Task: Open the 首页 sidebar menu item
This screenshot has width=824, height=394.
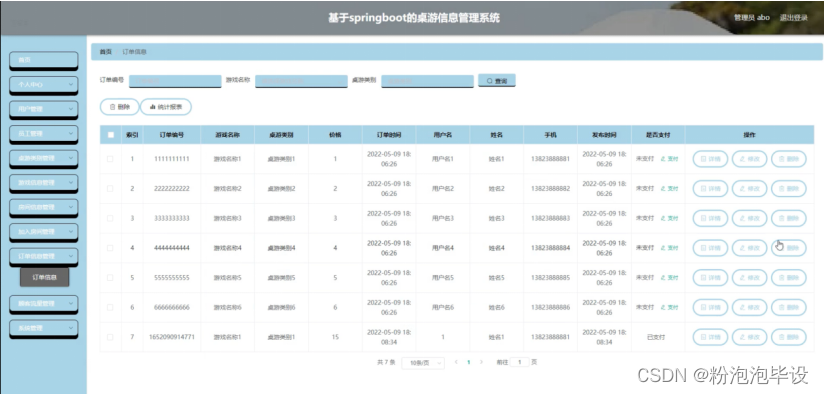Action: (44, 60)
